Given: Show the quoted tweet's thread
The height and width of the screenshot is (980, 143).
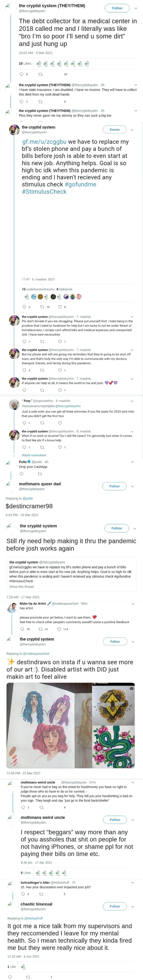Looking at the screenshot, I should [21, 587].
